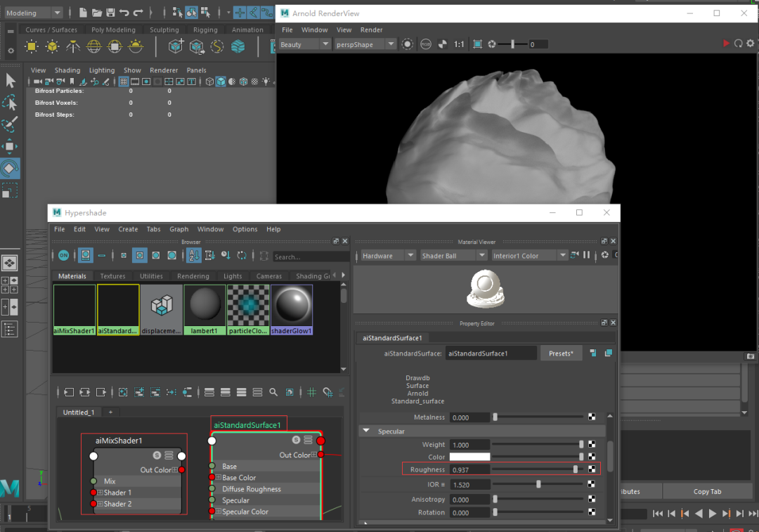Toggle the ON button in Hypershade Browser

point(64,256)
